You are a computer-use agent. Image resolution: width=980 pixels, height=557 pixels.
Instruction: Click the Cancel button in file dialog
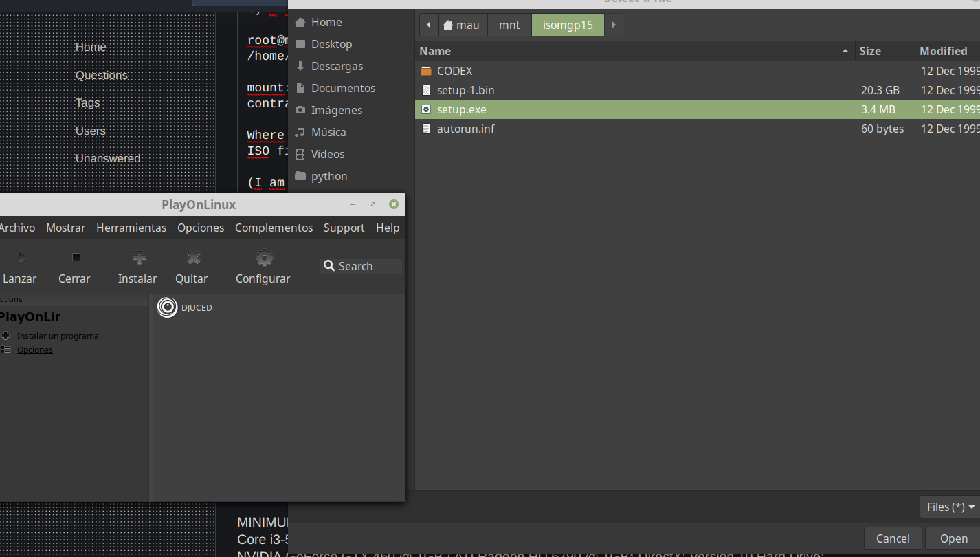coord(893,538)
